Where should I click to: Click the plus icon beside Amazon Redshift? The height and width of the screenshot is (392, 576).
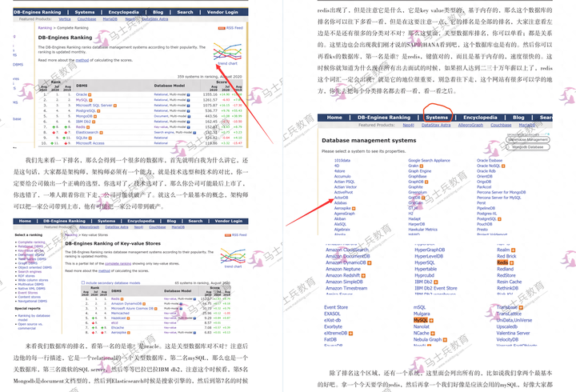tap(363, 275)
